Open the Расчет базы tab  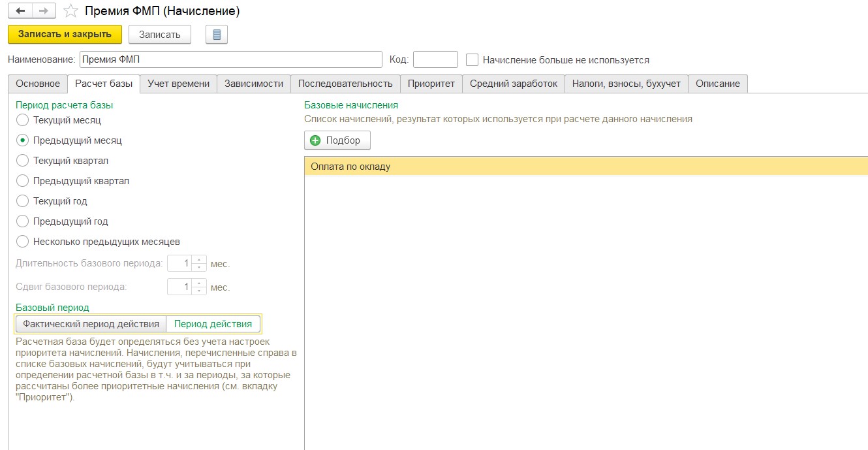(104, 84)
